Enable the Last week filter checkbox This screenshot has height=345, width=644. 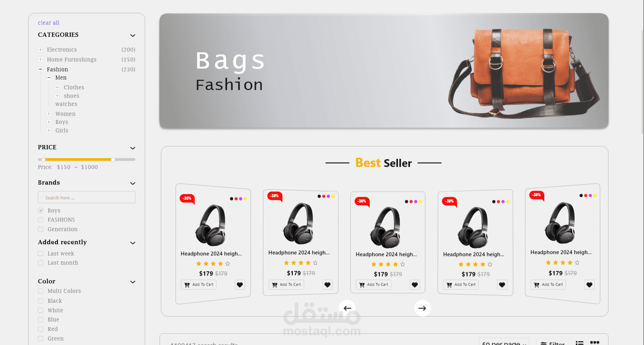pyautogui.click(x=41, y=254)
